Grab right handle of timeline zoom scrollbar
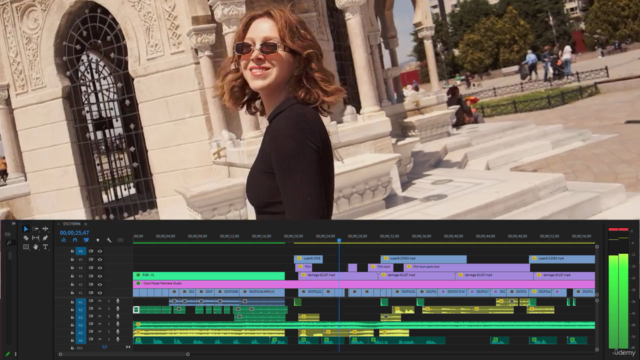Image resolution: width=640 pixels, height=360 pixels. pyautogui.click(x=188, y=354)
